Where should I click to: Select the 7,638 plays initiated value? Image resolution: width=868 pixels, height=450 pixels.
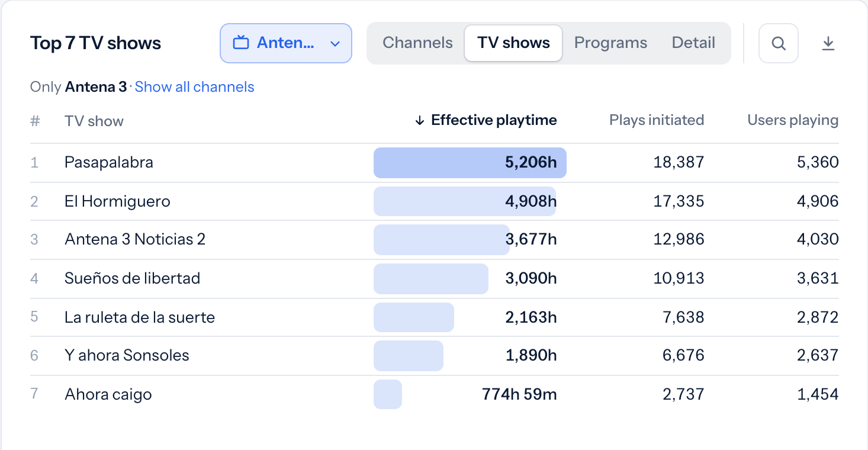(683, 317)
